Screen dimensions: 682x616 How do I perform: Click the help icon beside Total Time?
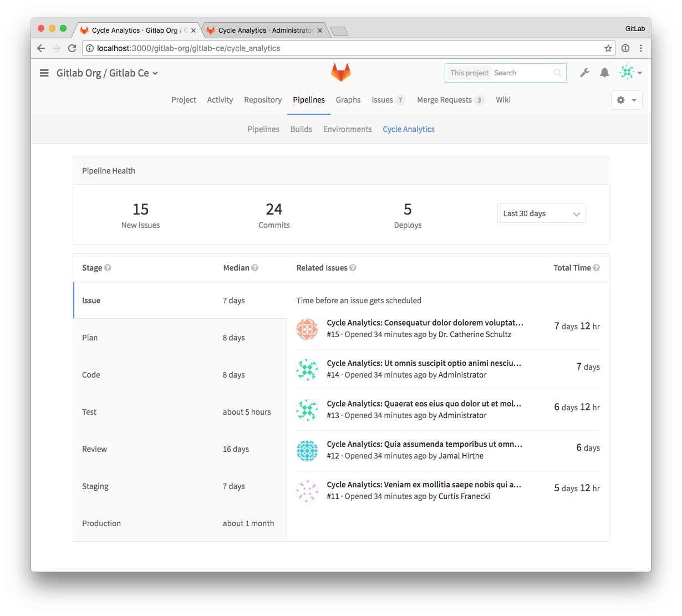pyautogui.click(x=597, y=268)
